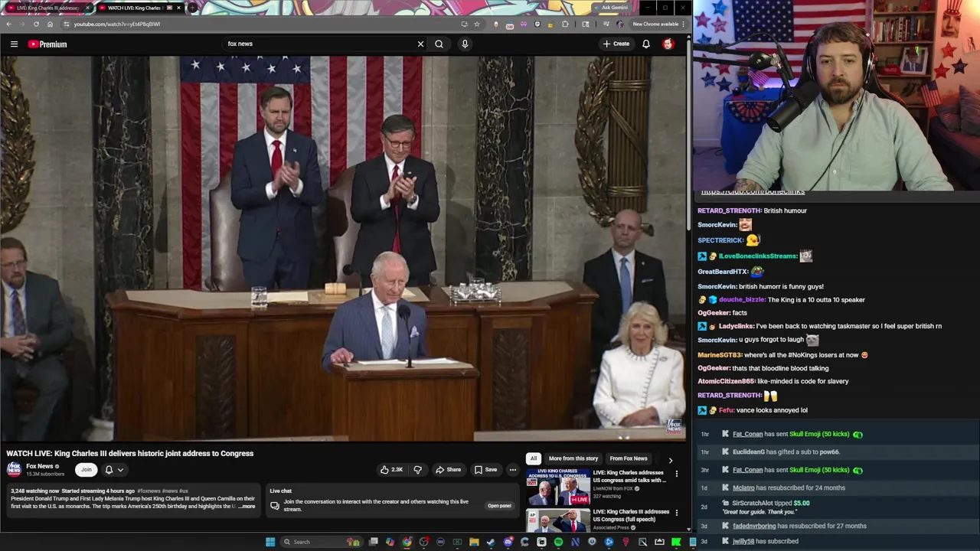Close the 'WATCH LIVE: King Charles' browser tab

(x=178, y=8)
